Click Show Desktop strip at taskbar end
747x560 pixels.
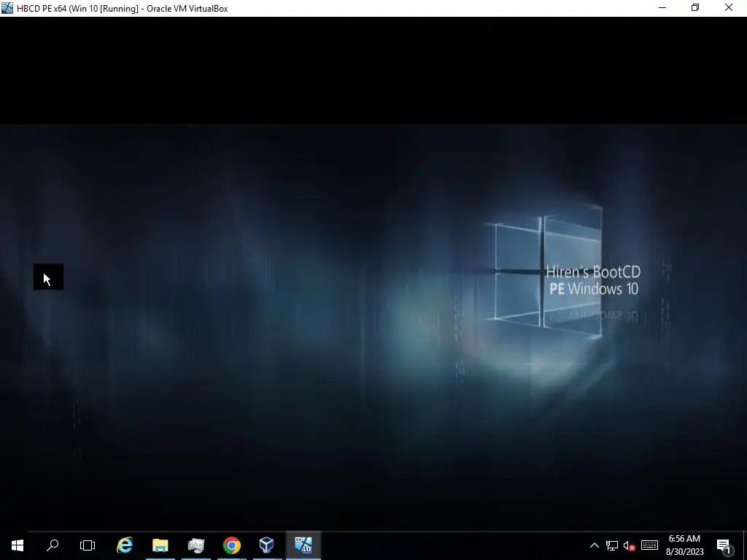745,545
